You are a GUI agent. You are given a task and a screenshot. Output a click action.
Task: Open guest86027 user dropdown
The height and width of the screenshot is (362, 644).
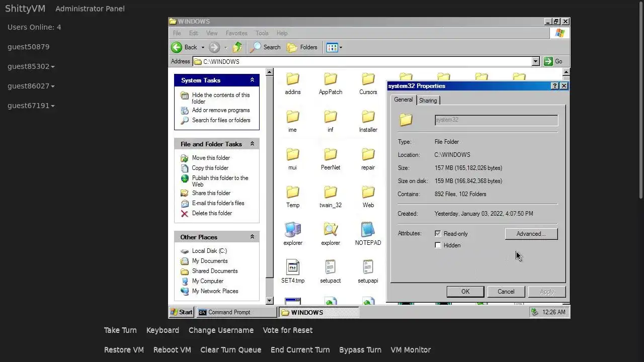(31, 86)
